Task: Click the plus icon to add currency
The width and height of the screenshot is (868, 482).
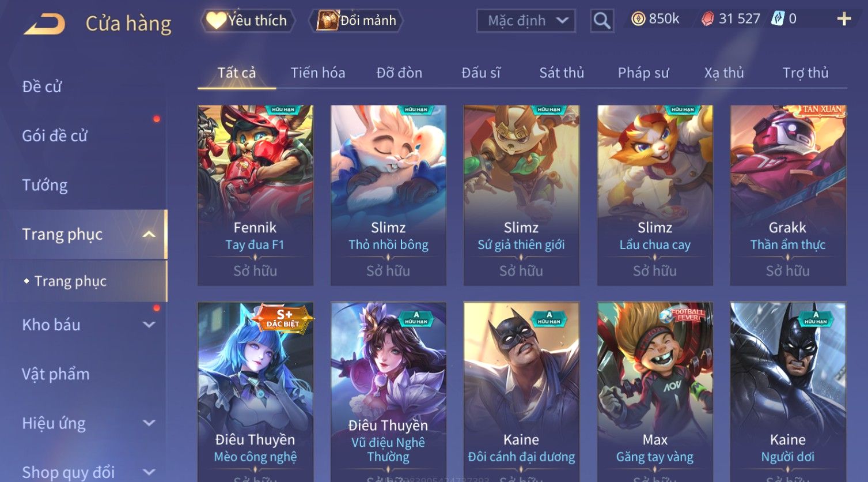Action: 844,19
